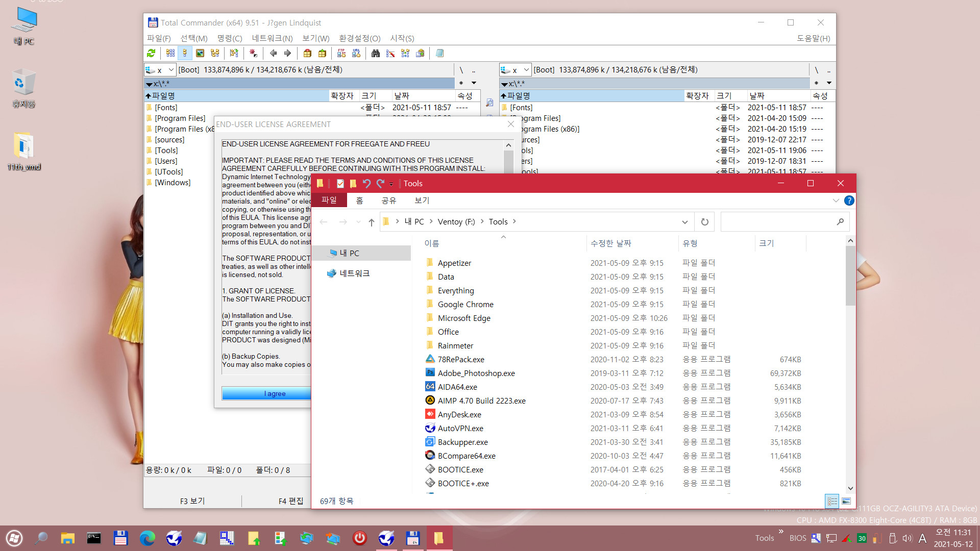The width and height of the screenshot is (980, 551).
Task: Click the notepad icon in Total Commander toolbar
Action: (x=439, y=53)
